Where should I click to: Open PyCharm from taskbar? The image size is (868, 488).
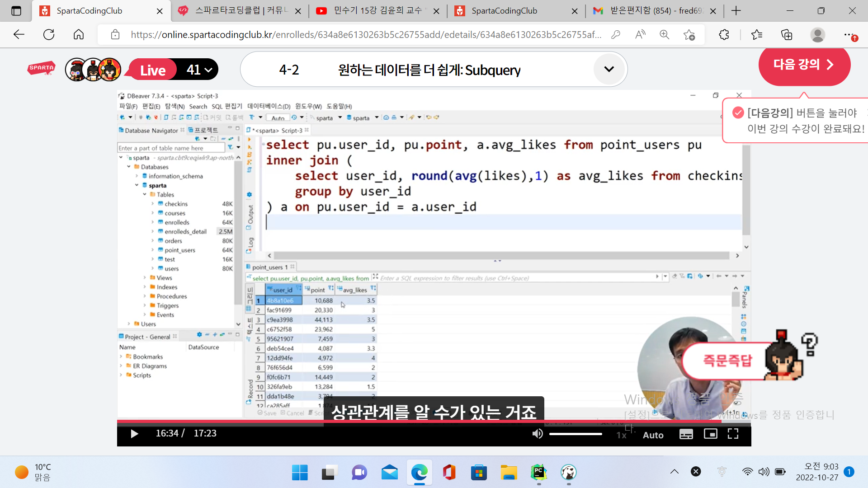click(538, 473)
